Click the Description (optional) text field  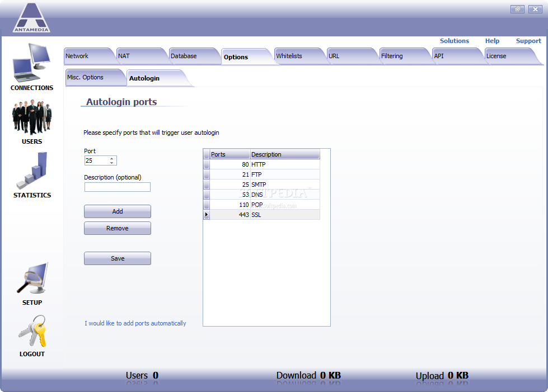[x=118, y=187]
